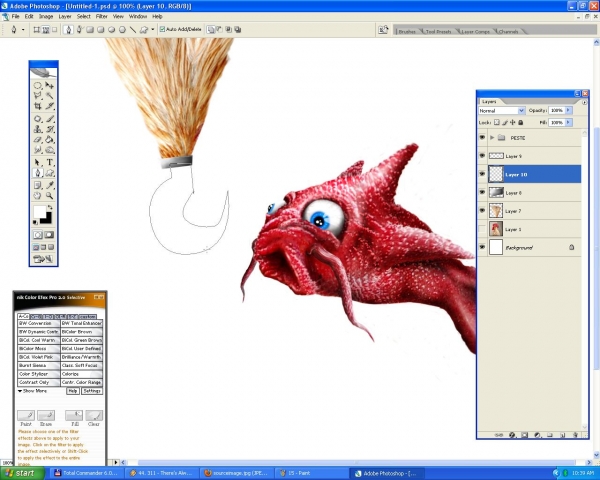The height and width of the screenshot is (480, 600).
Task: Hide Layer 8 visibility eye
Action: click(x=482, y=193)
